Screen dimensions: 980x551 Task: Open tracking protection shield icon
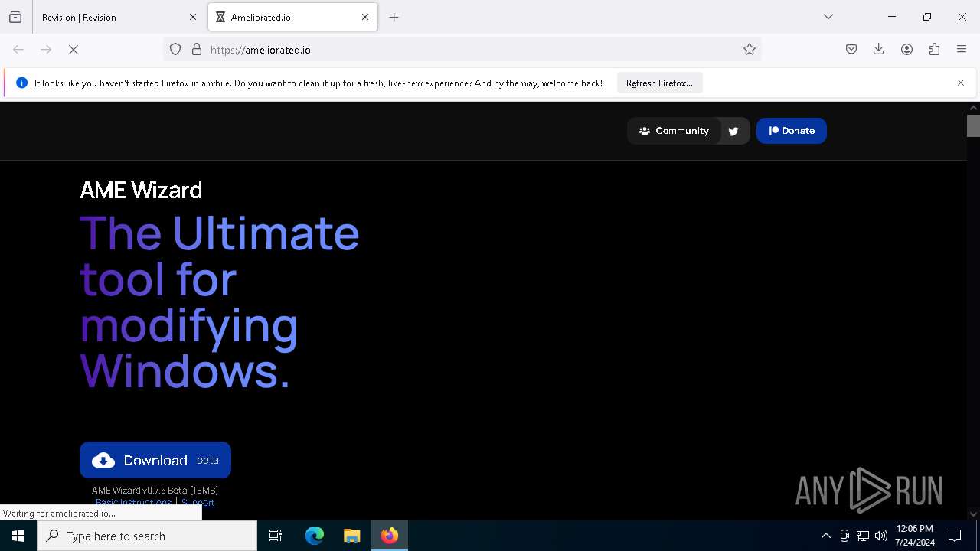click(175, 50)
